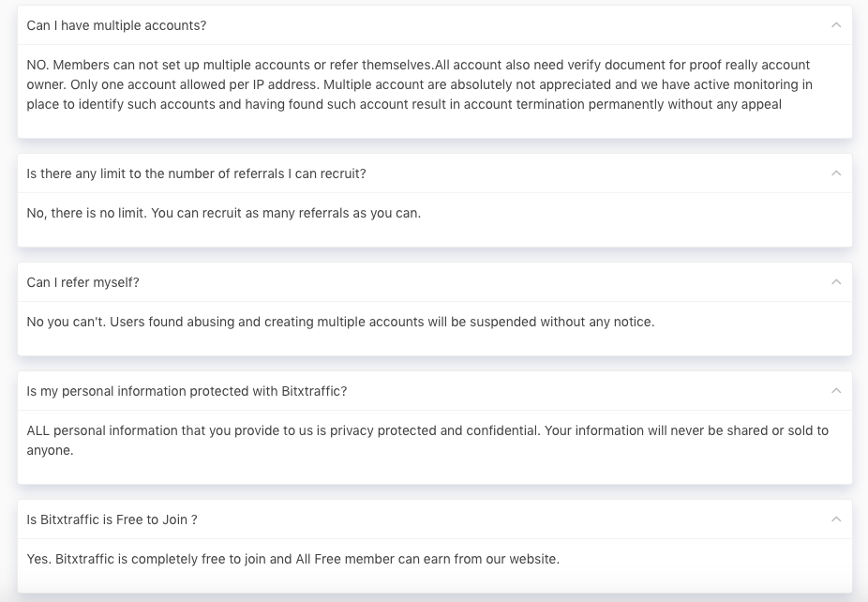
Task: Click 'ALL' at the start of the privacy answer
Action: pyautogui.click(x=37, y=430)
